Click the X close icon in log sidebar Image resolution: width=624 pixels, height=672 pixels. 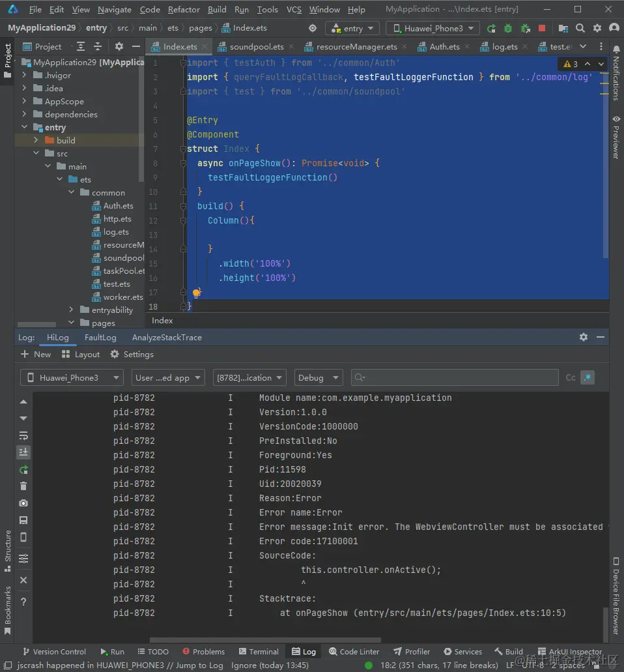point(23,580)
